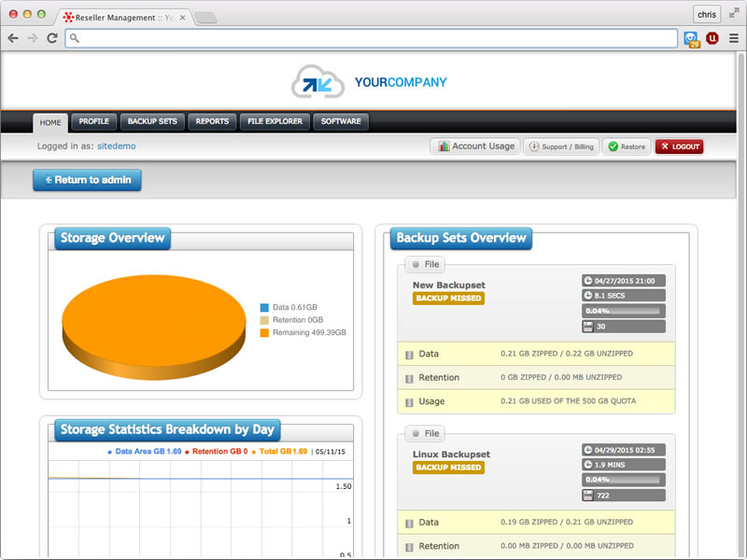Click New Backupset 0.04% progress bar
This screenshot has height=560, width=747.
click(624, 311)
